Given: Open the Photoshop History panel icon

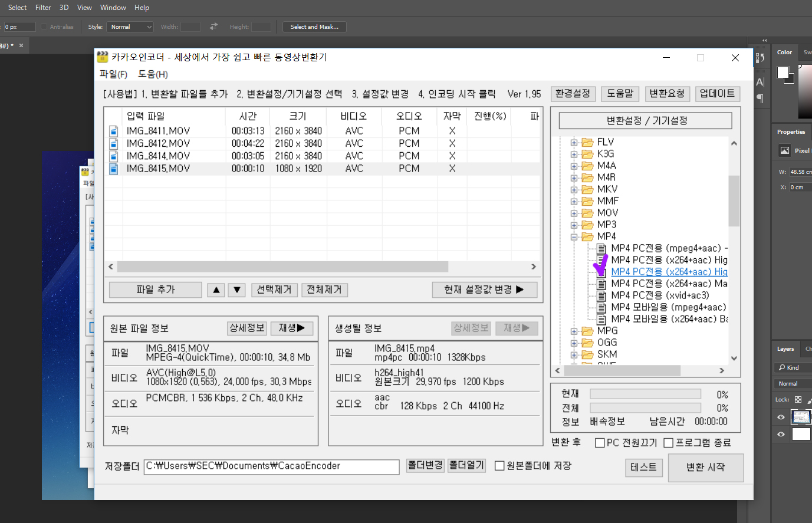Looking at the screenshot, I should pyautogui.click(x=760, y=57).
